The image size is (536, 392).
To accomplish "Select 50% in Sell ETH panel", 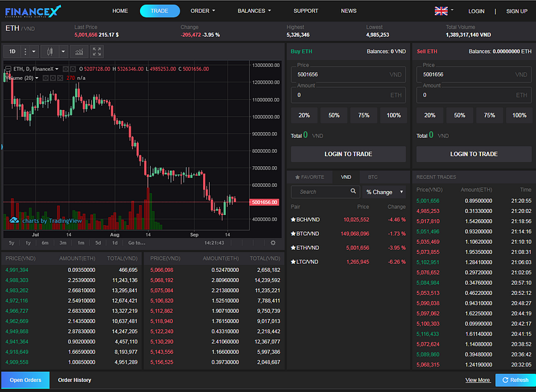I will tap(460, 115).
